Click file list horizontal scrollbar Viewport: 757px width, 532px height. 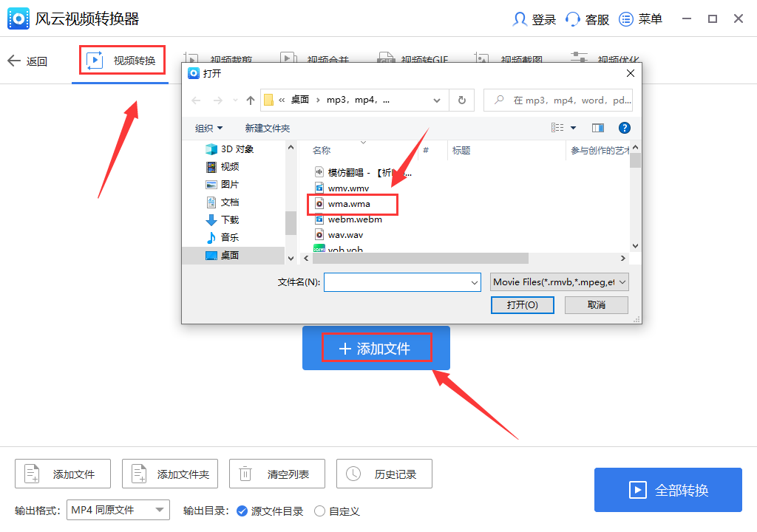(x=420, y=259)
